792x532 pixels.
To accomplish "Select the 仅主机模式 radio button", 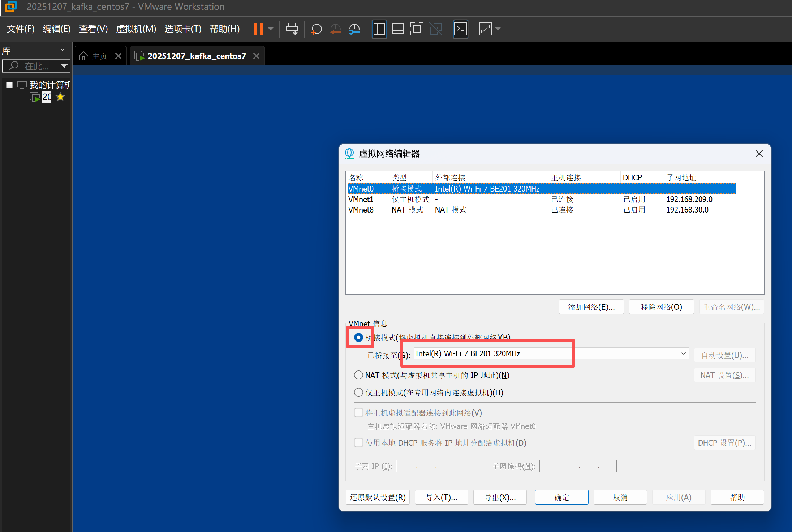I will [358, 392].
